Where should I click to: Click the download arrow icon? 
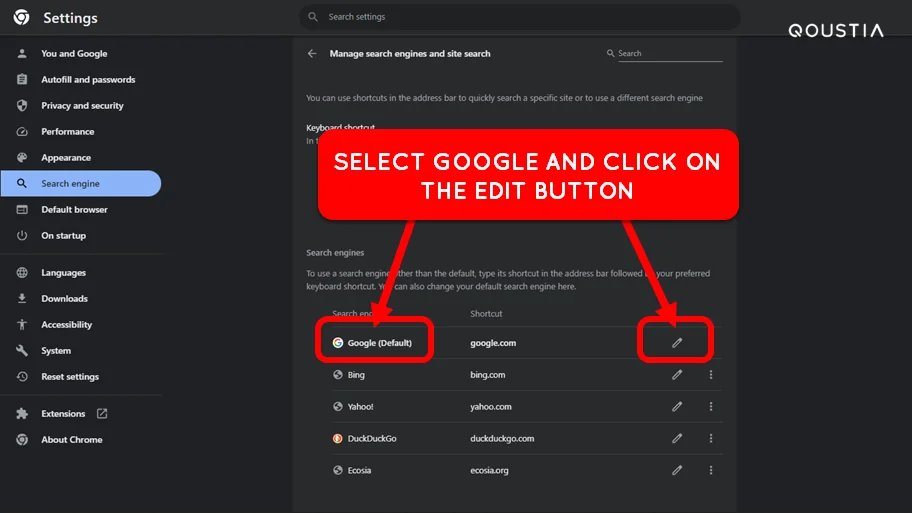pos(22,298)
